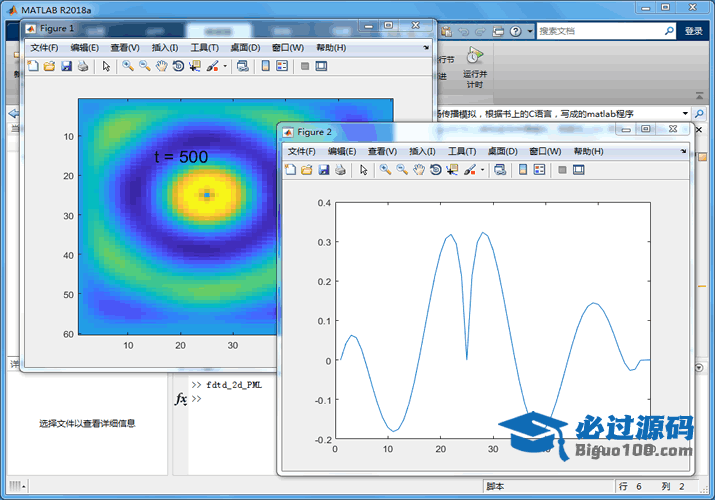This screenshot has height=500, width=715.
Task: Select Data Cursor tool in Figure 1
Action: coord(195,66)
